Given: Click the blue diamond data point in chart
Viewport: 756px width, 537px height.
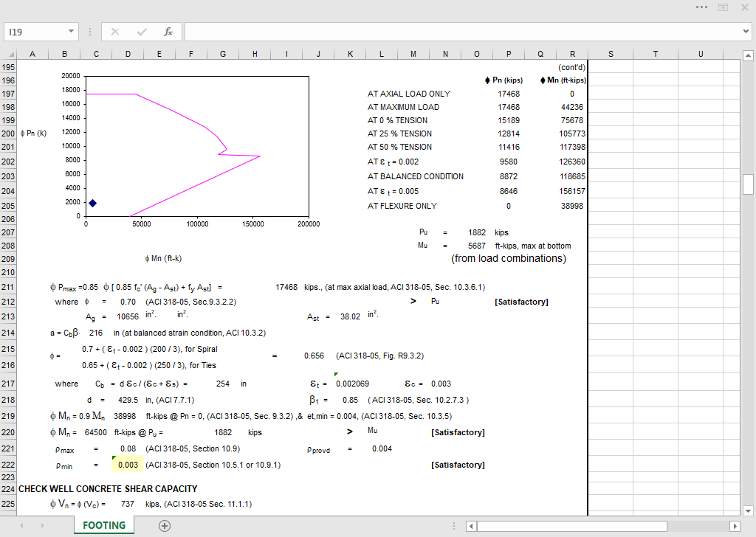Looking at the screenshot, I should (92, 204).
